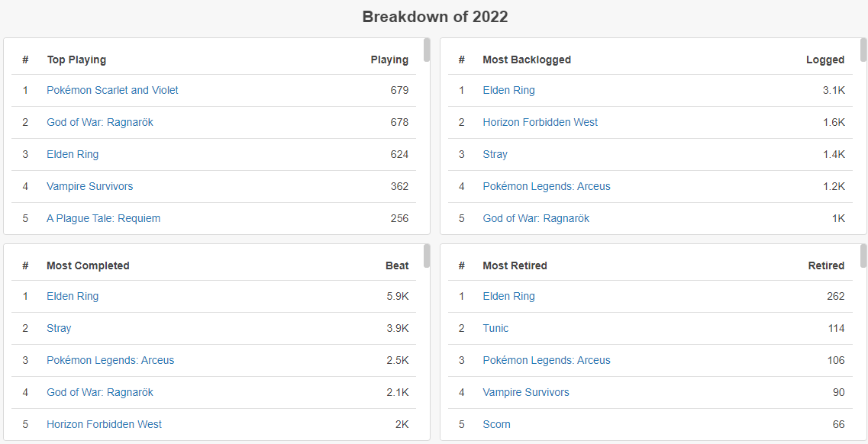Open Scorn in Most Retired list
Viewport: 868px width, 444px height.
point(496,424)
